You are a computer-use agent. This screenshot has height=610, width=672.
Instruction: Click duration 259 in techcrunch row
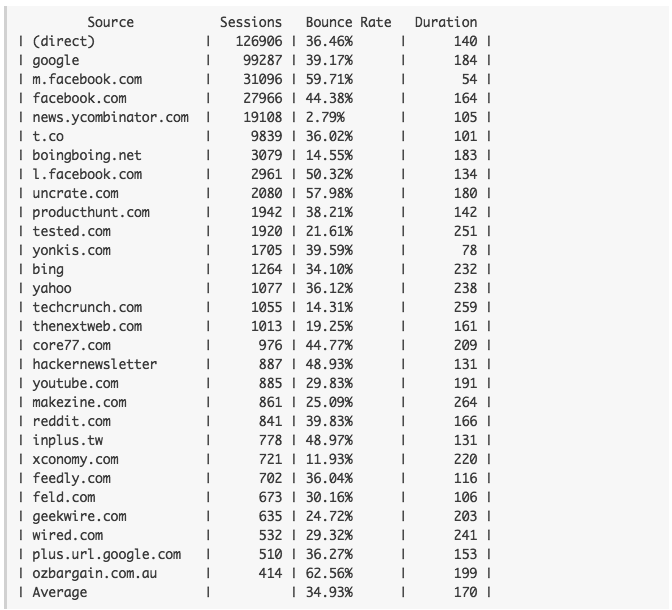pyautogui.click(x=465, y=307)
